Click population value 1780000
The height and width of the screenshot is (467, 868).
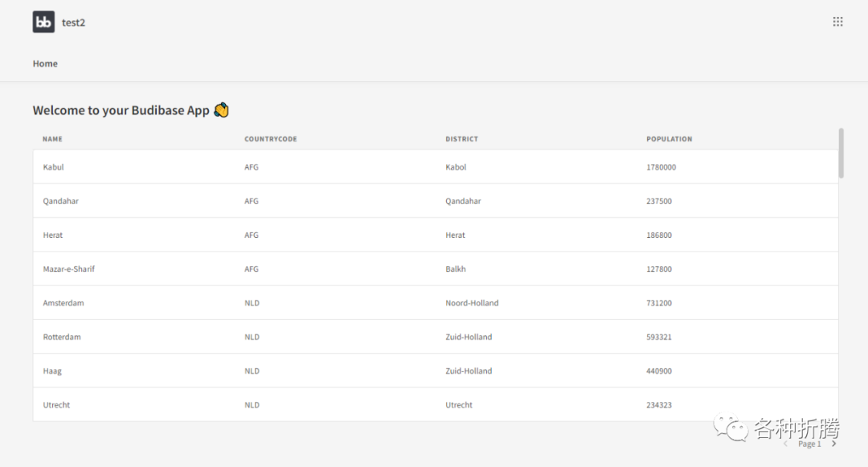[661, 167]
